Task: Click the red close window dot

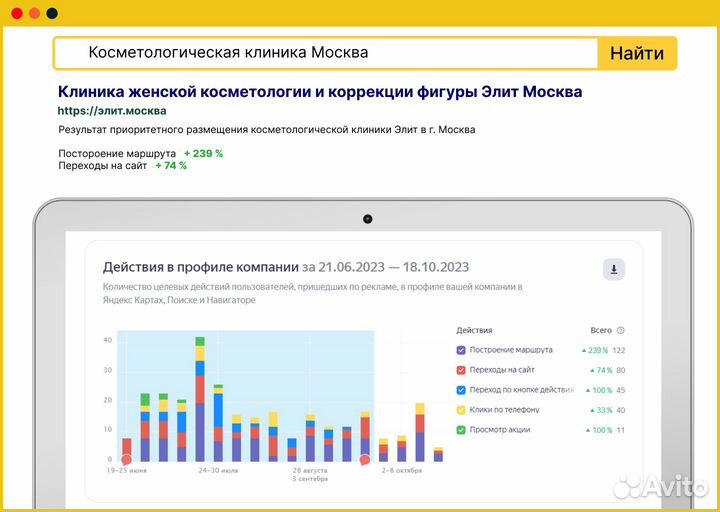Action: tap(17, 13)
